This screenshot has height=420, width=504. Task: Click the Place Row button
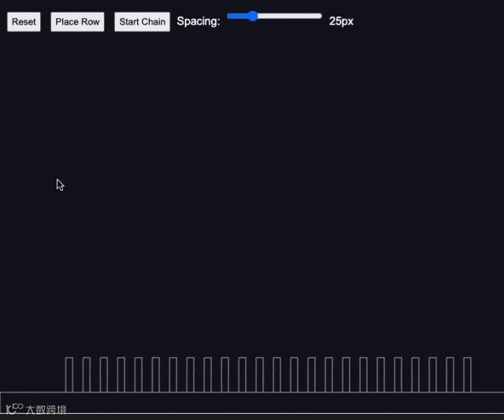coord(77,22)
